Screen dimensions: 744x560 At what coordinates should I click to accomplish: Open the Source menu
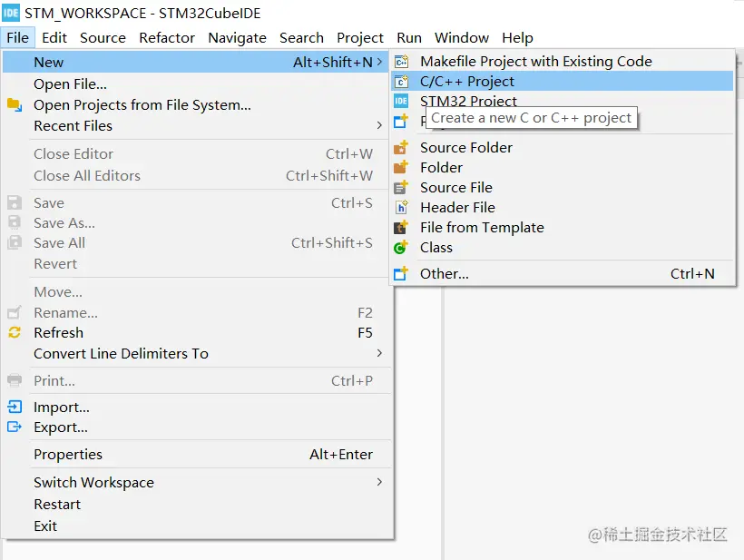click(103, 37)
